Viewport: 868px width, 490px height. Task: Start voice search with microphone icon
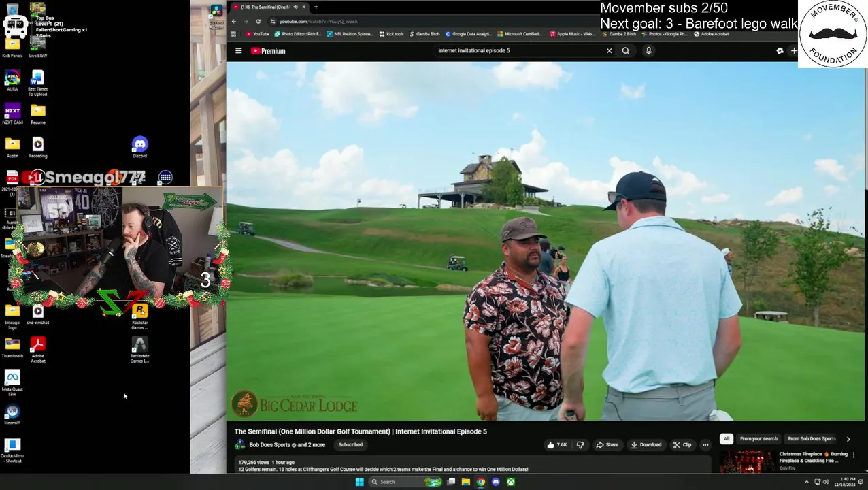coord(648,50)
